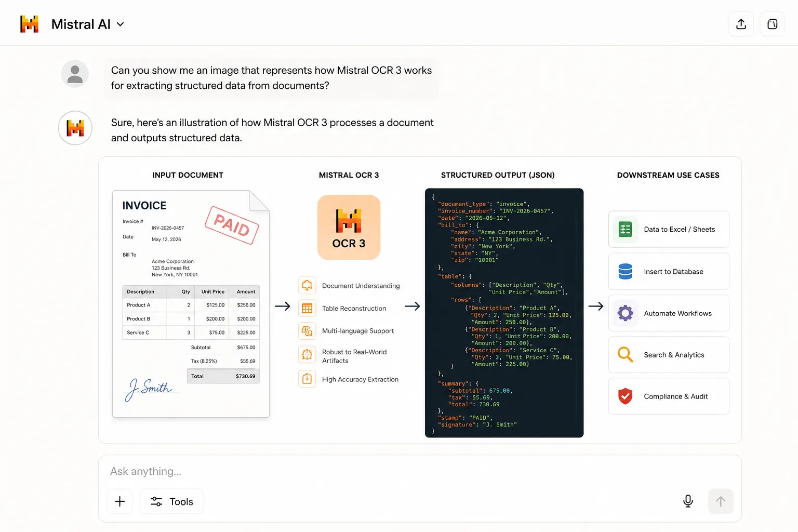Image resolution: width=798 pixels, height=532 pixels.
Task: Click the PAID stamp on the invoice
Action: tap(232, 225)
